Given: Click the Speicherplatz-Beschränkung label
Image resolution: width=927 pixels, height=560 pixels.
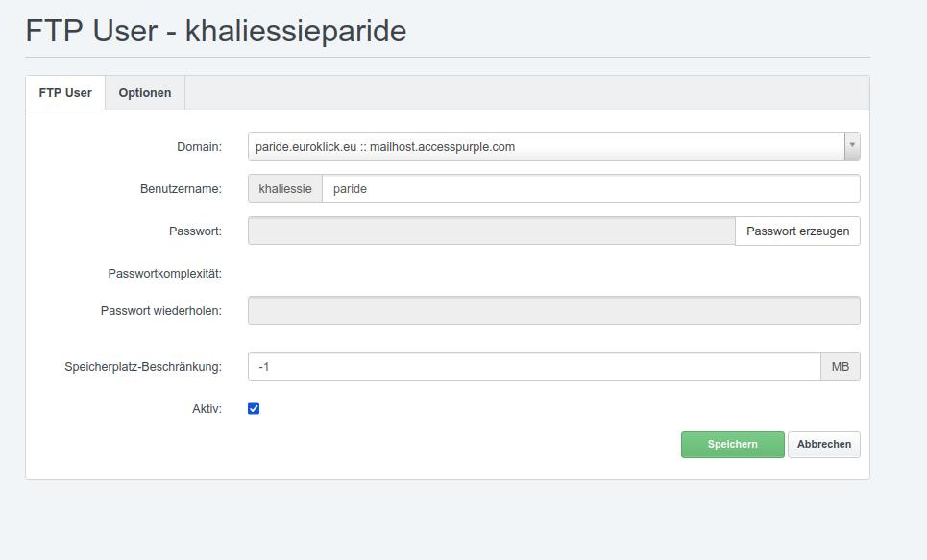Looking at the screenshot, I should pyautogui.click(x=143, y=367).
